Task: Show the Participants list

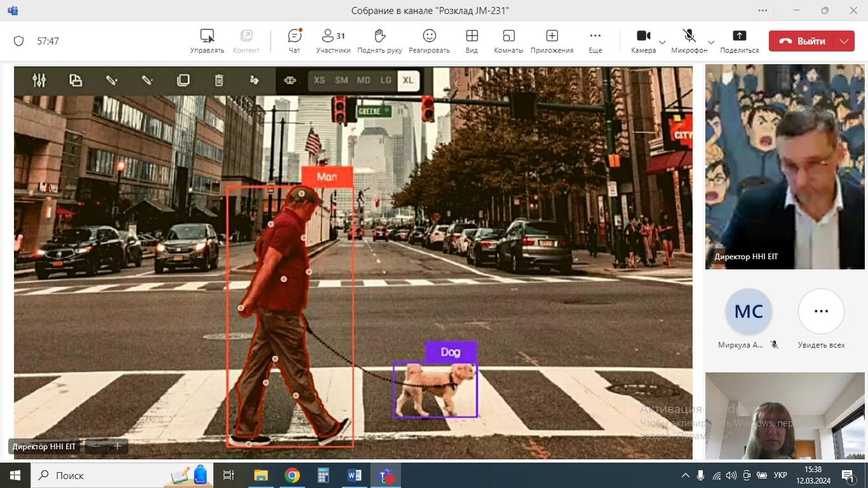Action: [333, 41]
